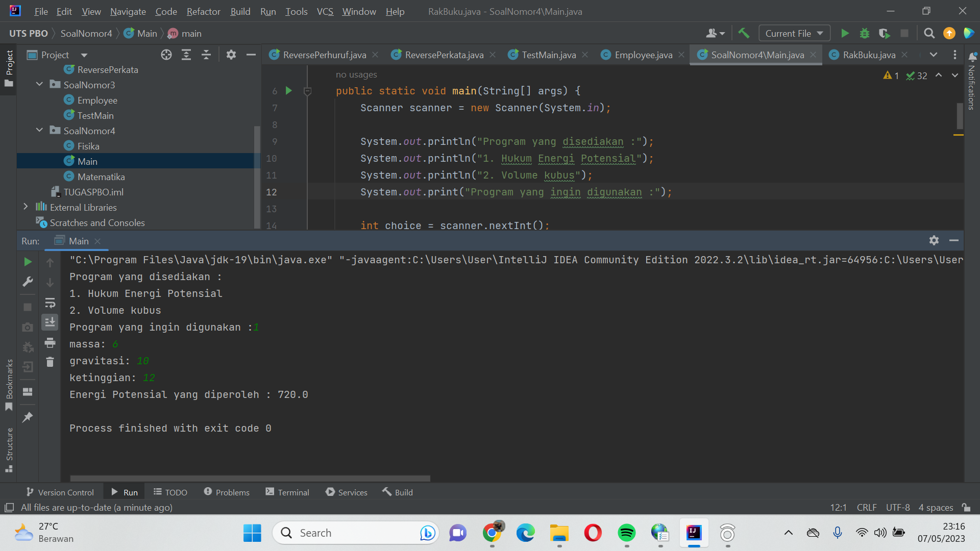Clear the Run console output using trash icon
980x551 pixels.
[50, 362]
